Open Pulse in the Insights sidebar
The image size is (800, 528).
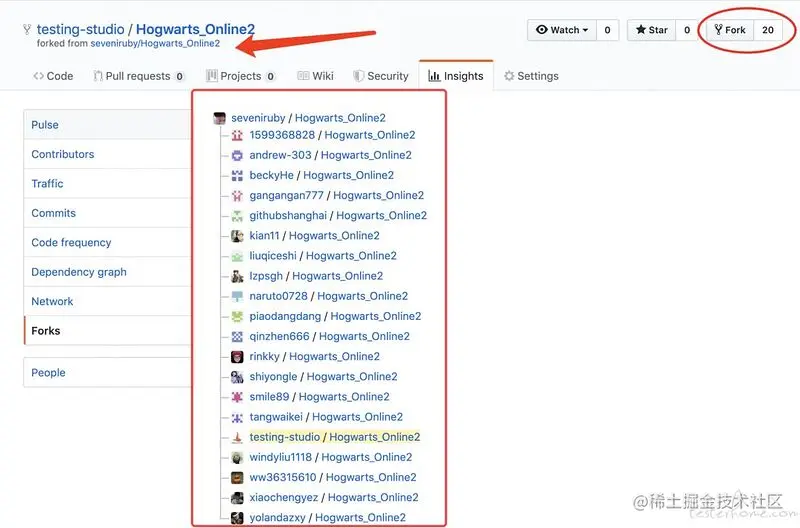point(107,124)
